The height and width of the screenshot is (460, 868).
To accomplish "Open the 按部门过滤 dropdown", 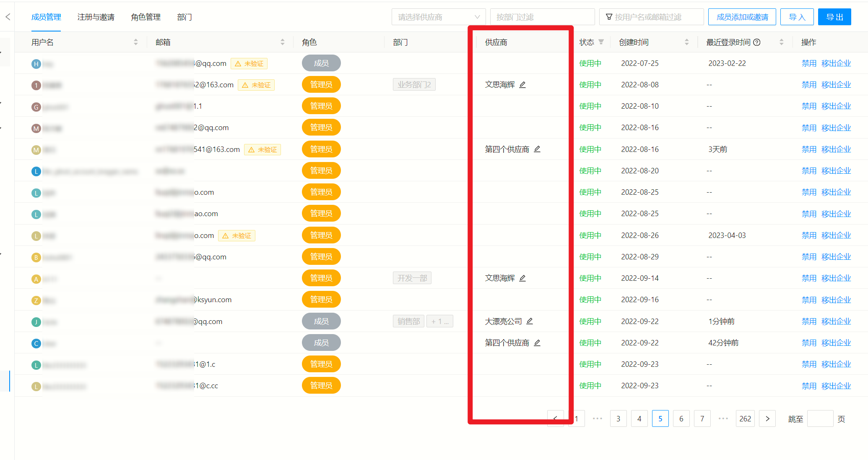I will tap(542, 17).
